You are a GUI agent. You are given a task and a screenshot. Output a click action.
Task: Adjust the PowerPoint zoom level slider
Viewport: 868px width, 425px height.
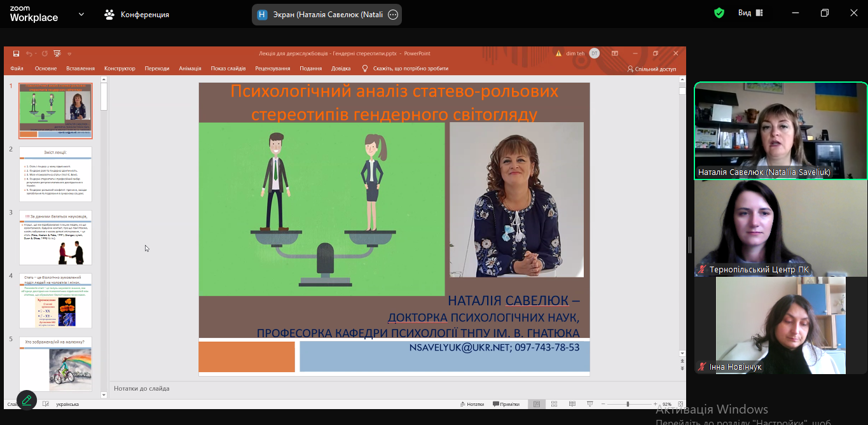(628, 404)
